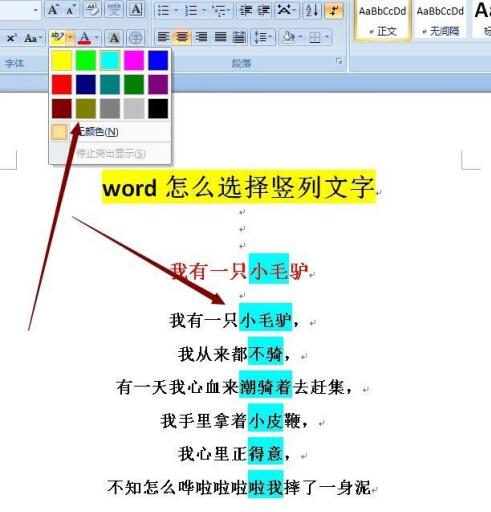Image resolution: width=491 pixels, height=512 pixels.
Task: Select dark green highlight color
Action: click(x=134, y=84)
